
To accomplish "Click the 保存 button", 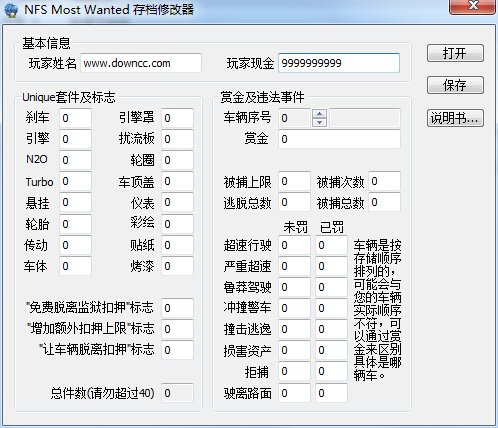I will pos(455,85).
